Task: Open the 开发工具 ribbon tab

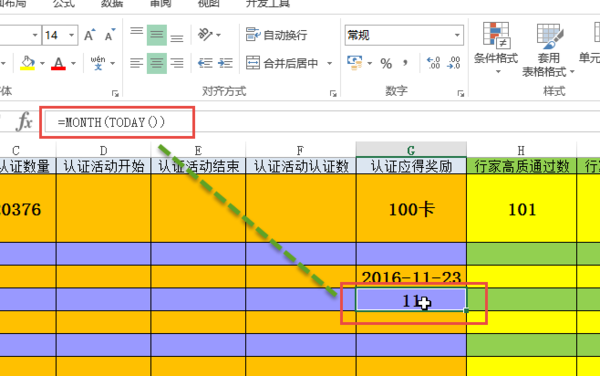Action: pos(268,4)
